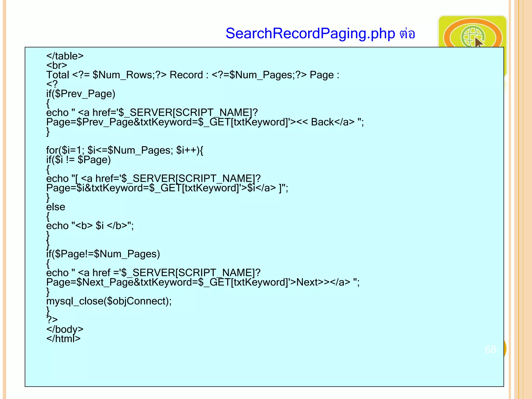532x399 pixels.
Task: Click the line containing 'Next>></a>'
Action: click(203, 282)
